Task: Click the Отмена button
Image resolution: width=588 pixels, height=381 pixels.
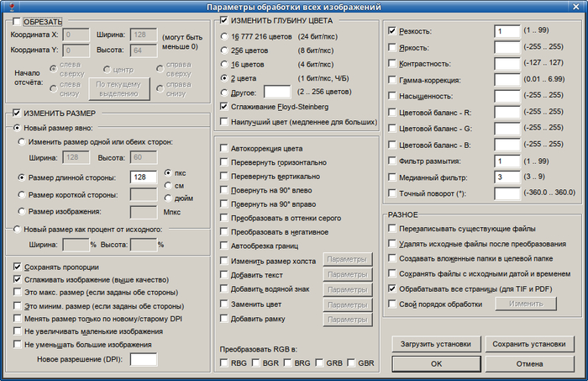Action: click(x=530, y=364)
